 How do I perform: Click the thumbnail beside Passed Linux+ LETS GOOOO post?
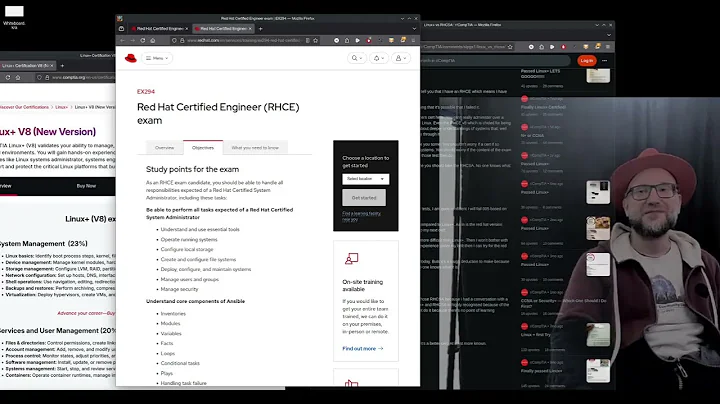tap(598, 75)
